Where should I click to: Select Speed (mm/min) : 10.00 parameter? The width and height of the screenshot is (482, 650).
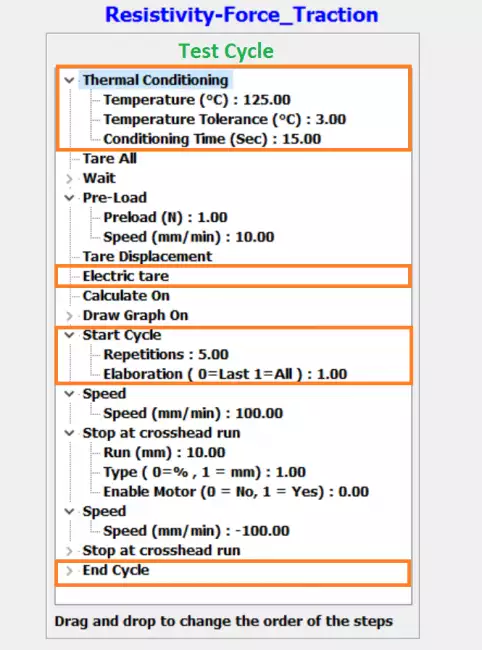coord(189,237)
